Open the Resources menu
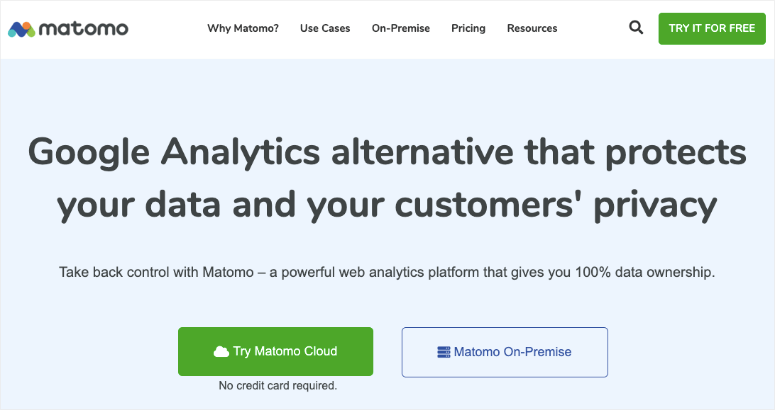Viewport: 775px width, 410px height. 532,28
